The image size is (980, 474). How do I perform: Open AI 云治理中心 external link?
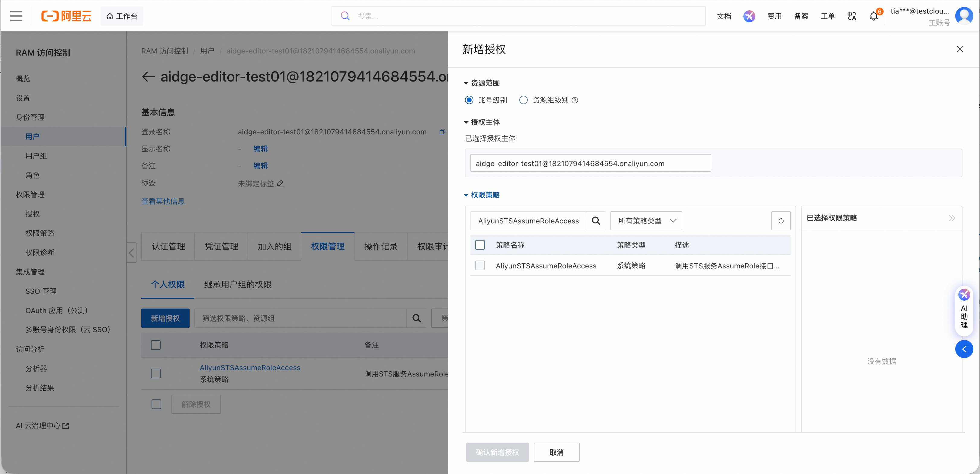(x=42, y=426)
